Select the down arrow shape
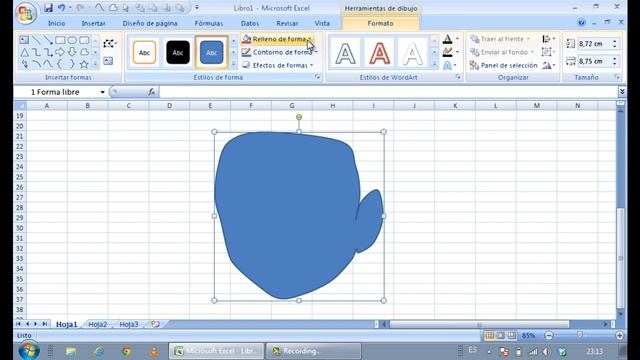640x360 pixels. (72, 52)
